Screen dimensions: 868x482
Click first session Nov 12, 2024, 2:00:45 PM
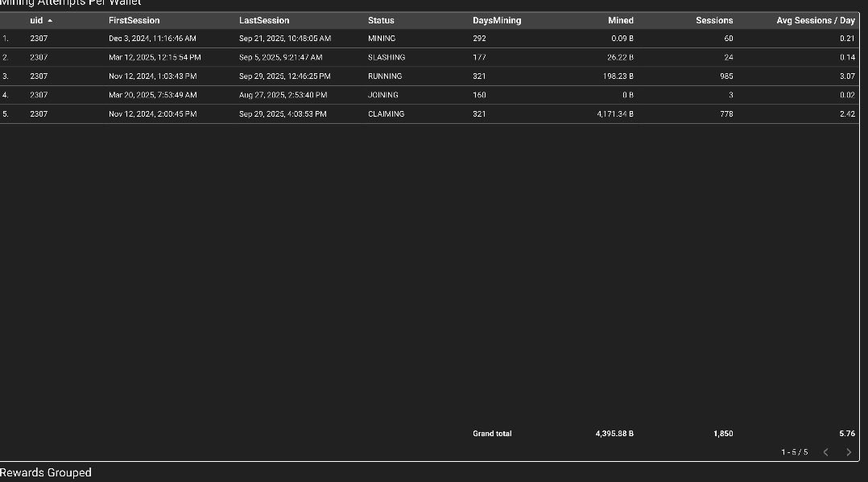tap(152, 114)
